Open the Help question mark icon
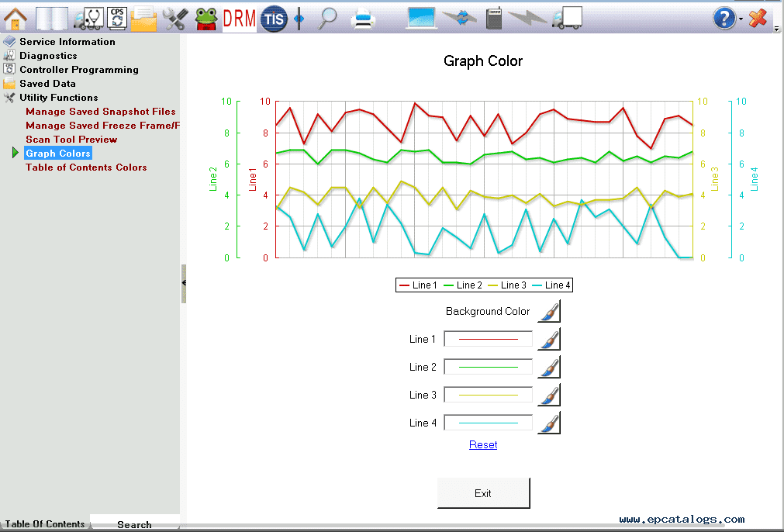This screenshot has width=784, height=532. click(x=724, y=19)
